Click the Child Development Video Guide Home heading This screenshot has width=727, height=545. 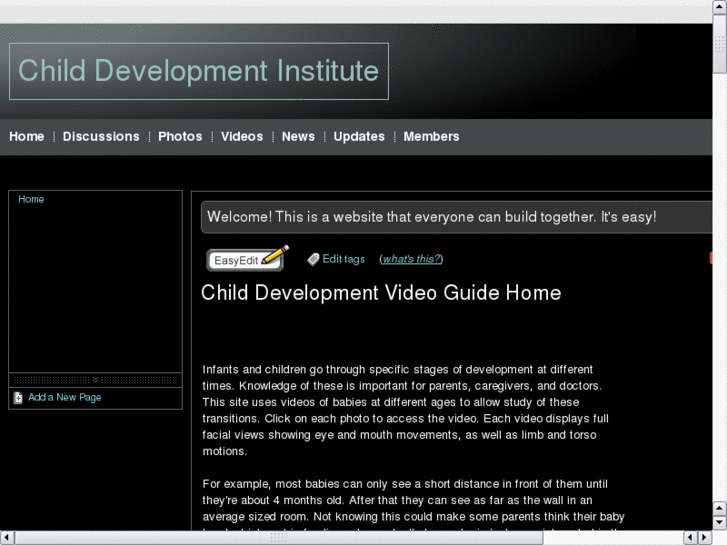[x=381, y=293]
